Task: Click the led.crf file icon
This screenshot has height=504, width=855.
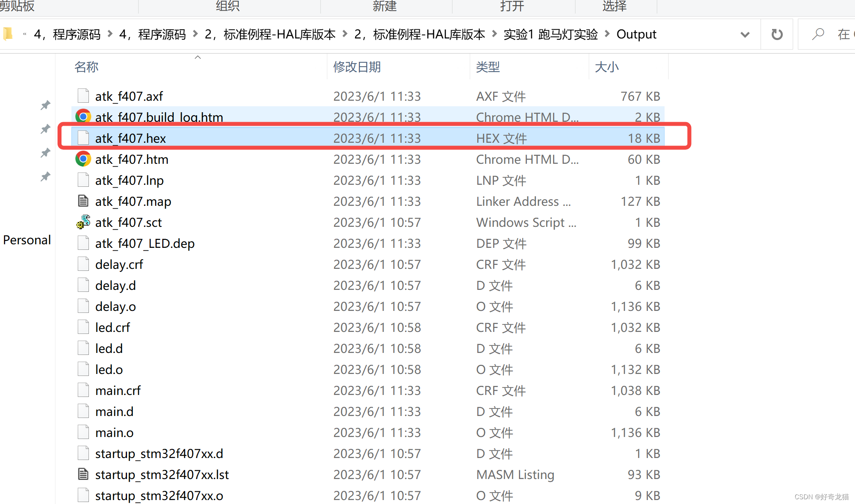Action: [83, 327]
